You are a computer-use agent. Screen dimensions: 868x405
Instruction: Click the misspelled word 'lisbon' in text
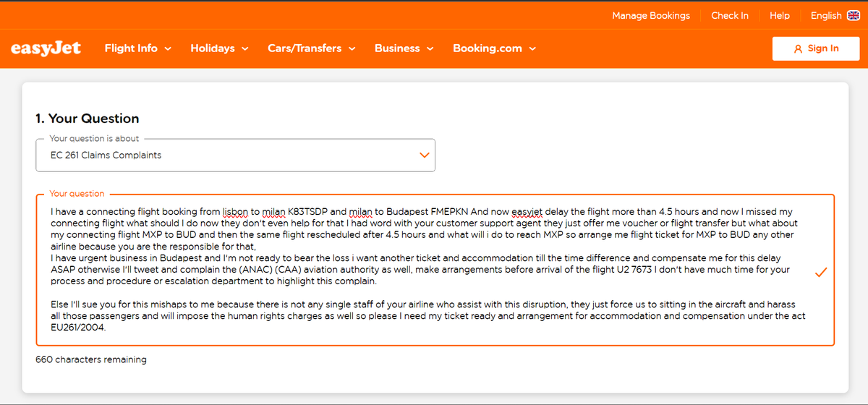[x=236, y=212]
